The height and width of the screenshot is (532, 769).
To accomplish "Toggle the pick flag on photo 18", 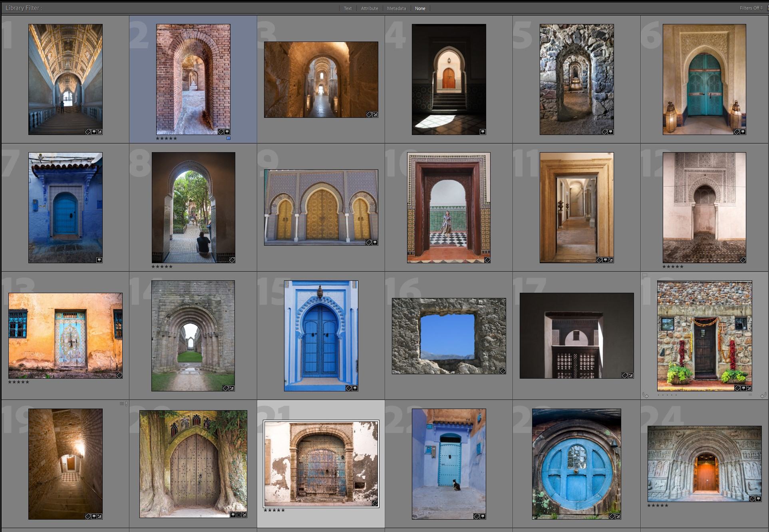I will [x=645, y=276].
